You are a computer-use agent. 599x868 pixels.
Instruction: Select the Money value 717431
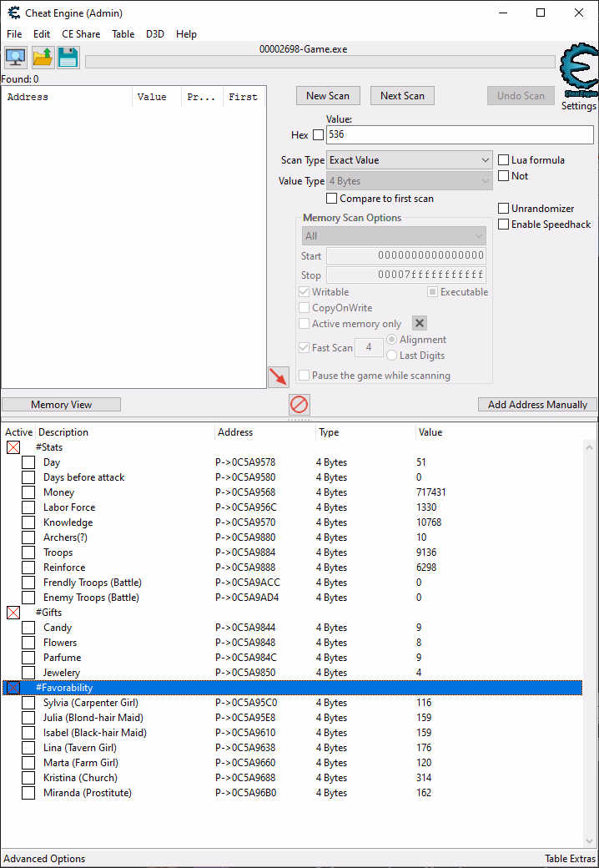430,492
